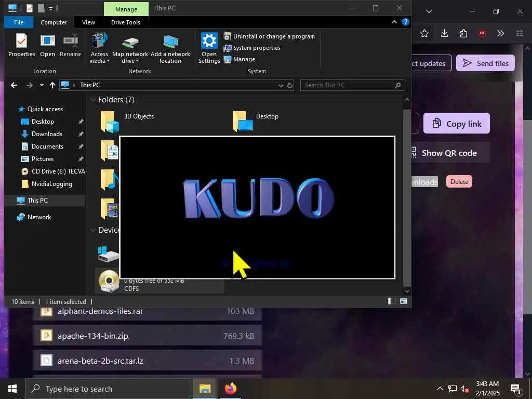The height and width of the screenshot is (399, 532).
Task: Switch to details view in status bar
Action: [392, 301]
